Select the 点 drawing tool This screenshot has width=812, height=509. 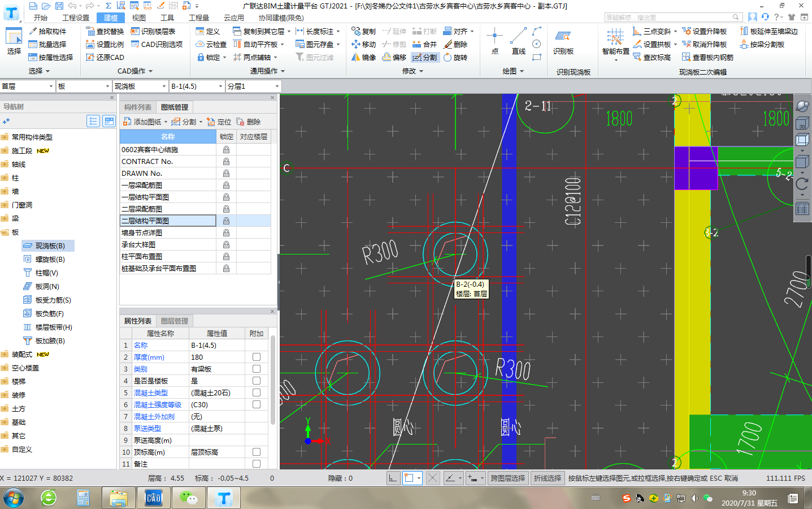tap(495, 41)
